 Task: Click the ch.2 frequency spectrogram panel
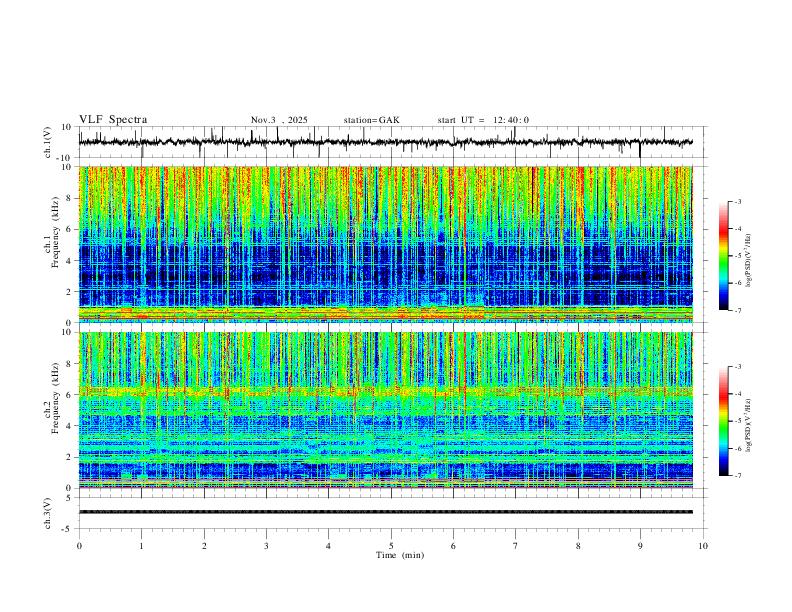(385, 410)
